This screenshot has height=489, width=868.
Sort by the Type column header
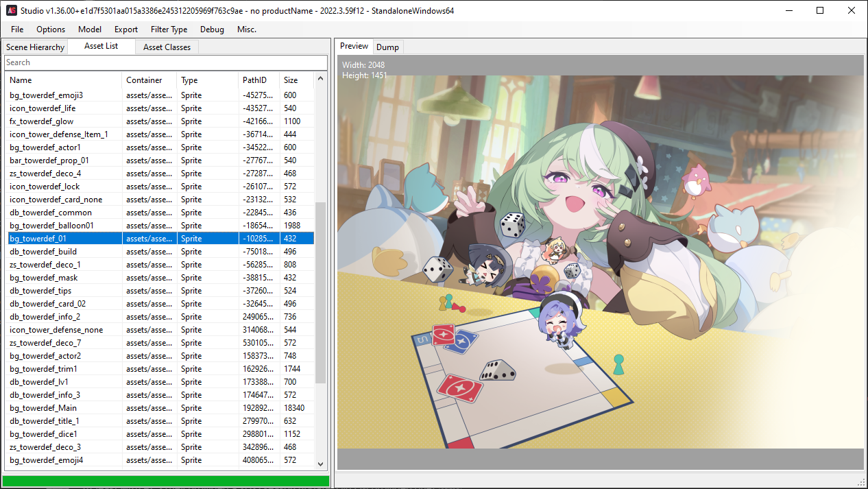[208, 80]
